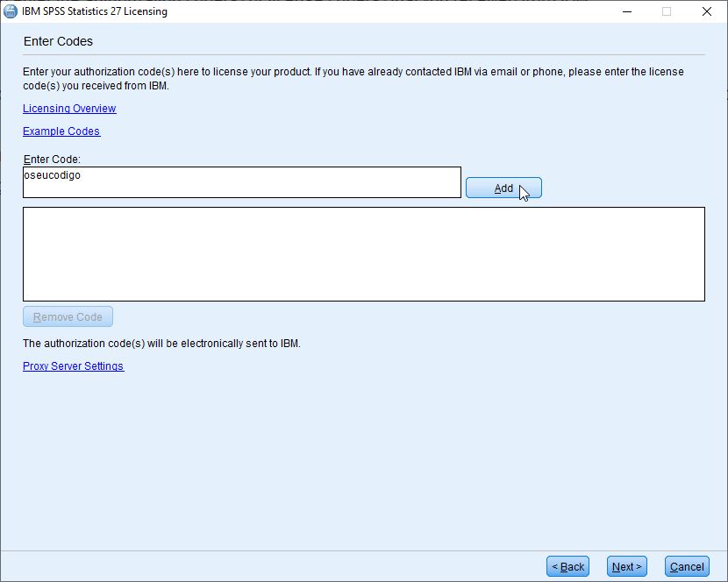The height and width of the screenshot is (582, 728).
Task: Click the added codes list box
Action: pos(363,254)
